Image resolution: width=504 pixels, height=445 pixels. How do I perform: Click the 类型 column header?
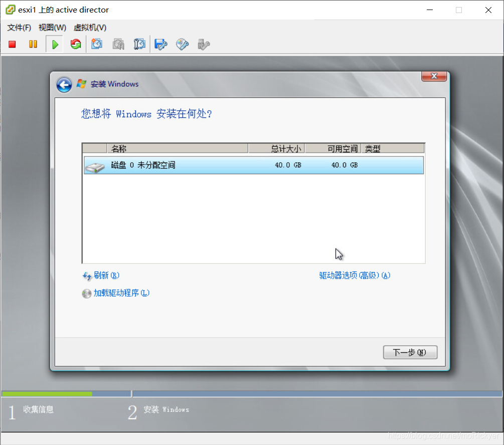click(393, 148)
